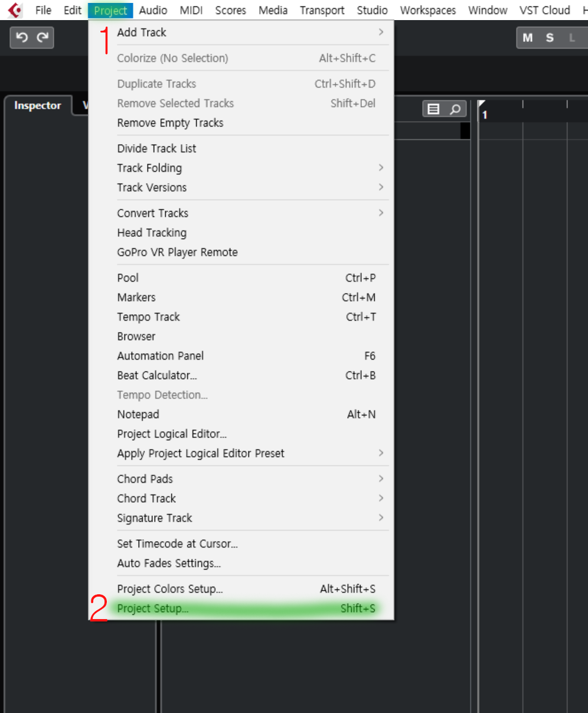Open the Browser entry
Viewport: 588px width, 713px height.
(x=241, y=336)
